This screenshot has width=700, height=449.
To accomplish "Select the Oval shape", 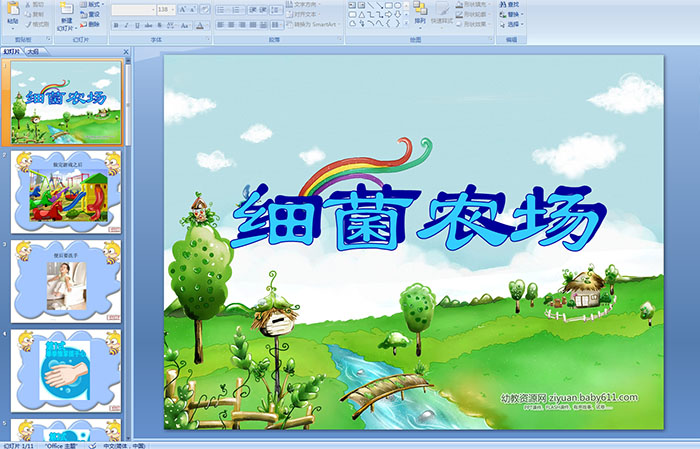I will (x=397, y=5).
